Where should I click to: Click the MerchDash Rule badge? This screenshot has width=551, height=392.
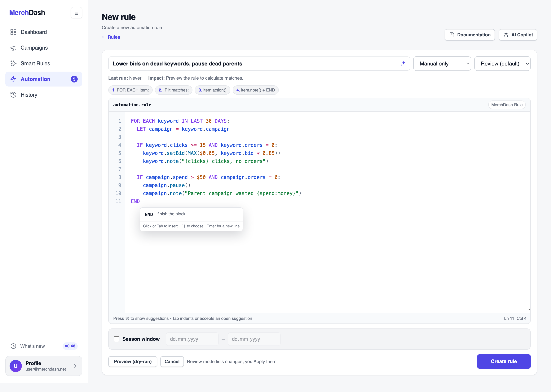pyautogui.click(x=507, y=105)
